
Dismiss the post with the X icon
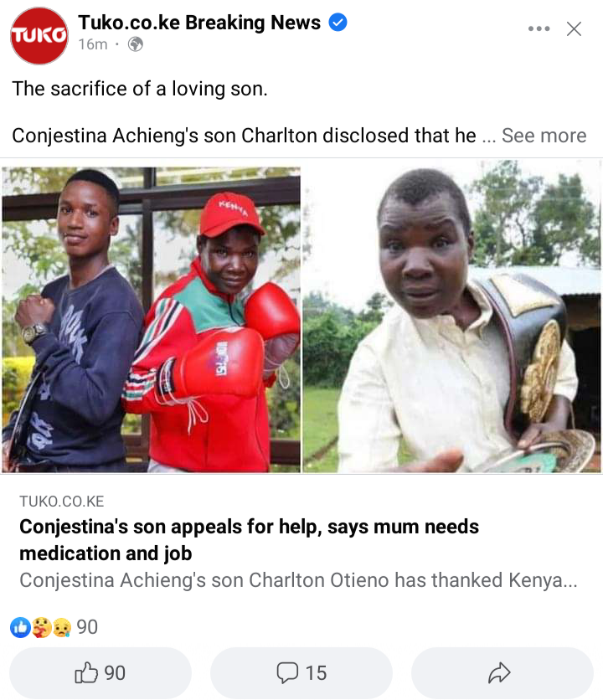[x=574, y=28]
